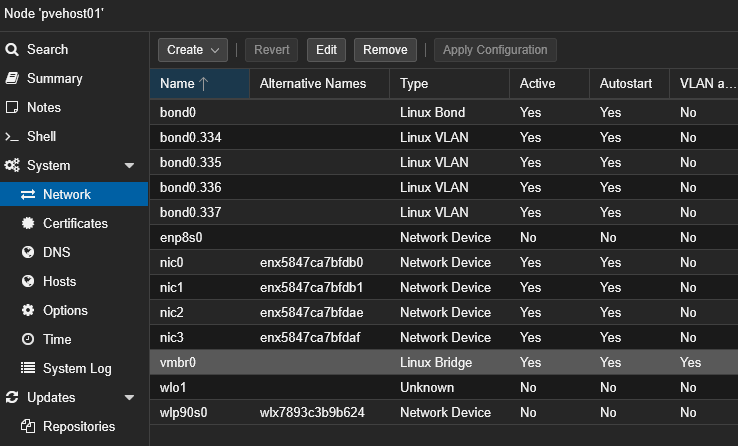Click the Edit button
This screenshot has height=446, width=738.
(326, 50)
